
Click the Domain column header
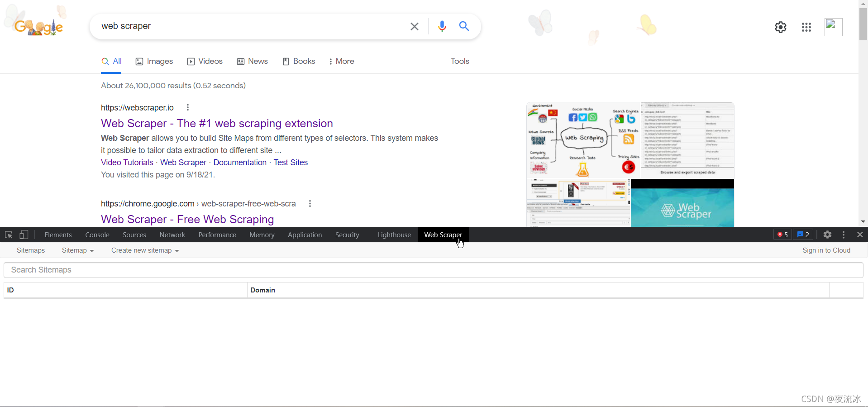(538, 290)
